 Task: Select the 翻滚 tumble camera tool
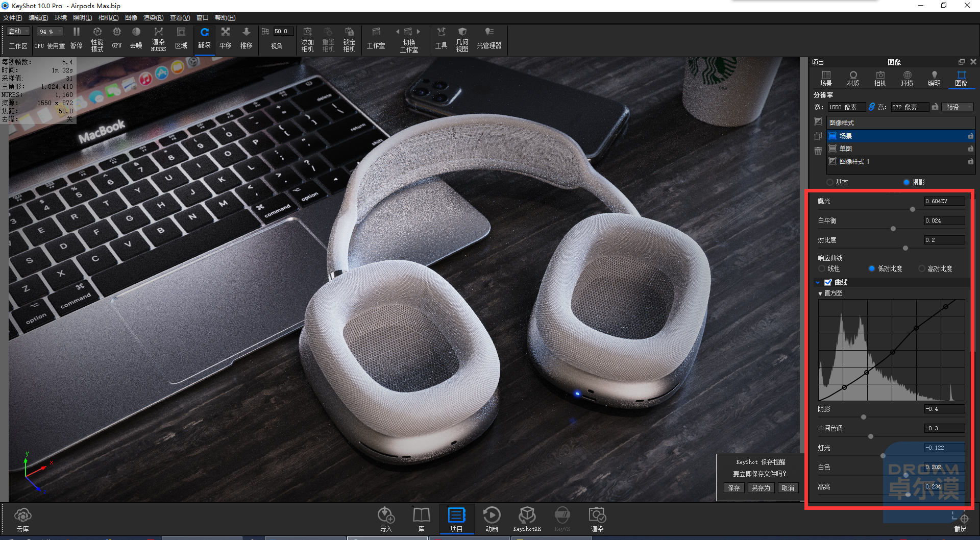[x=204, y=32]
